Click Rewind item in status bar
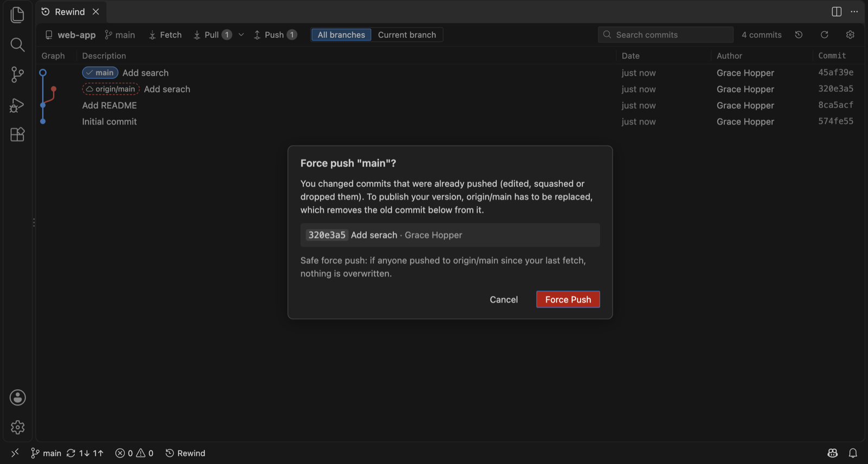868x464 pixels. (x=186, y=453)
